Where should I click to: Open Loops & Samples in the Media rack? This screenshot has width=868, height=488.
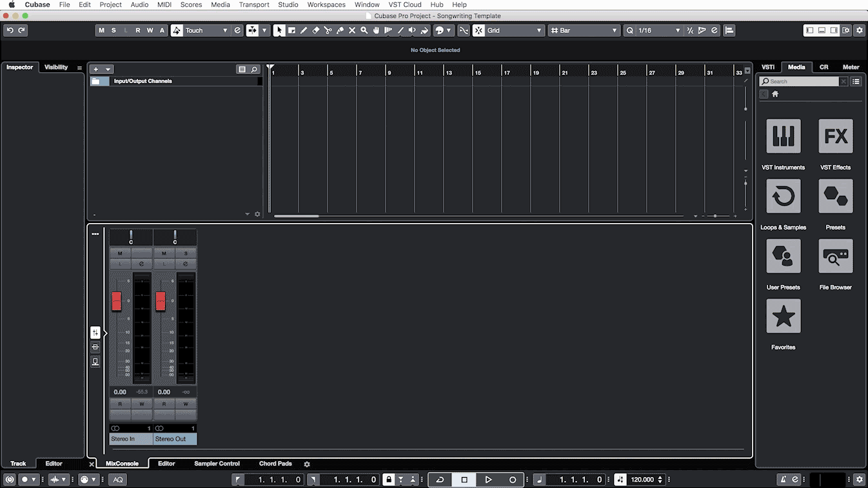pyautogui.click(x=783, y=196)
